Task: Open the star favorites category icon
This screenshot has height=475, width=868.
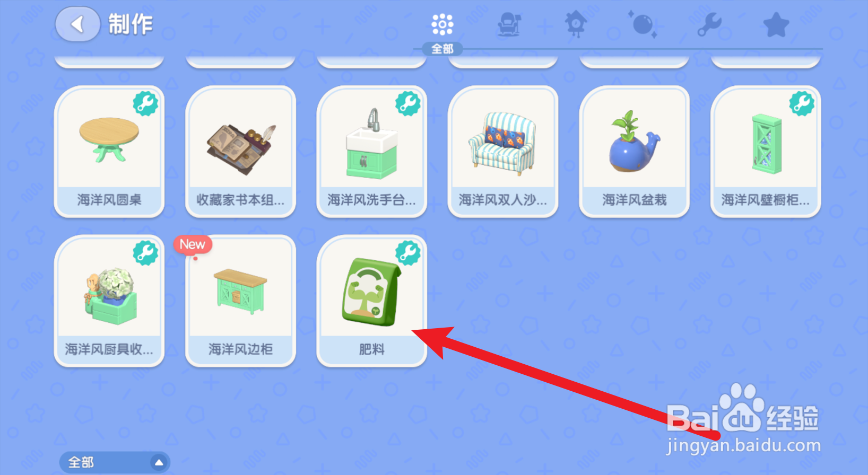Action: click(776, 24)
